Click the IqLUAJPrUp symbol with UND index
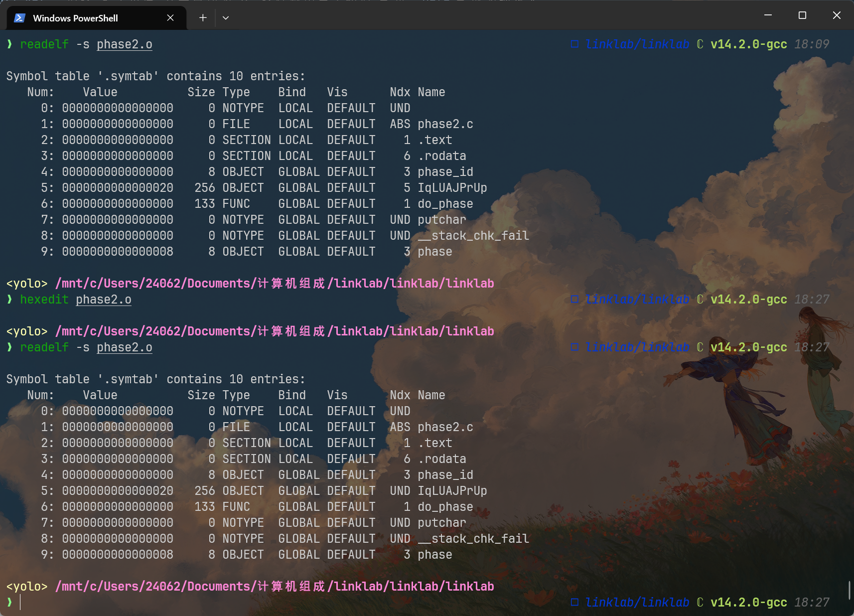The height and width of the screenshot is (616, 854). [x=452, y=491]
